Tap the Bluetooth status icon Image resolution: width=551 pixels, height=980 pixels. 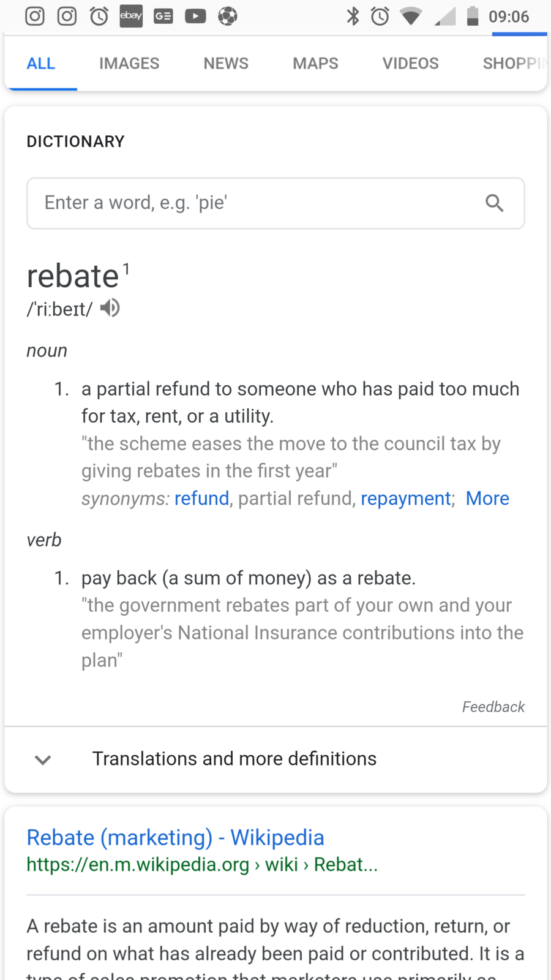pos(353,16)
